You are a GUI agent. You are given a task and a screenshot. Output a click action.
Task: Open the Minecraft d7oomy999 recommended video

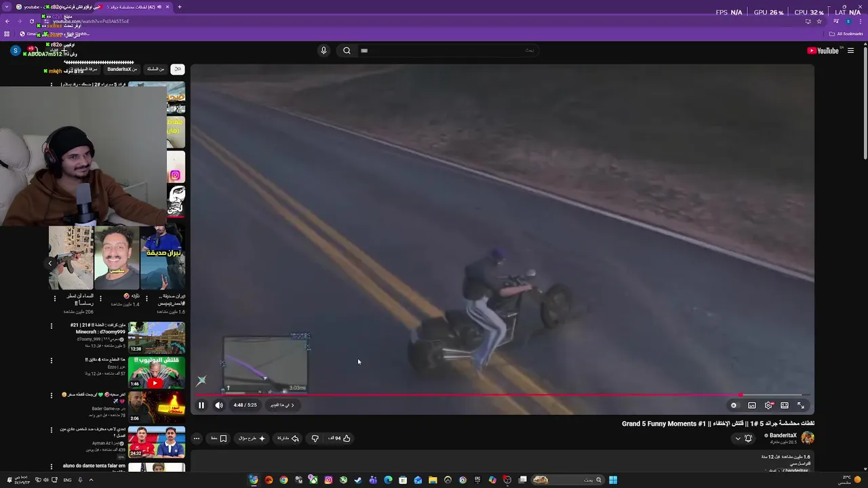[157, 338]
